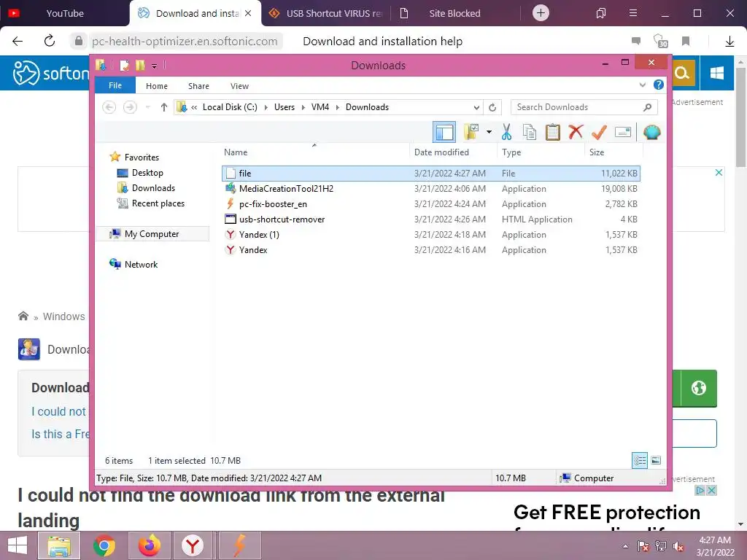
Task: Click the Rename icon in the Explorer toolbar
Action: click(x=623, y=132)
